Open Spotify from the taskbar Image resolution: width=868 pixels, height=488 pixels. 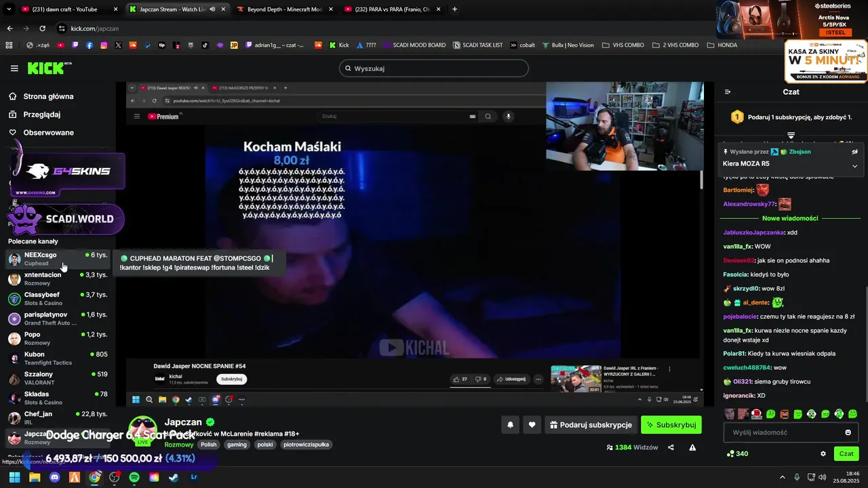(134, 477)
